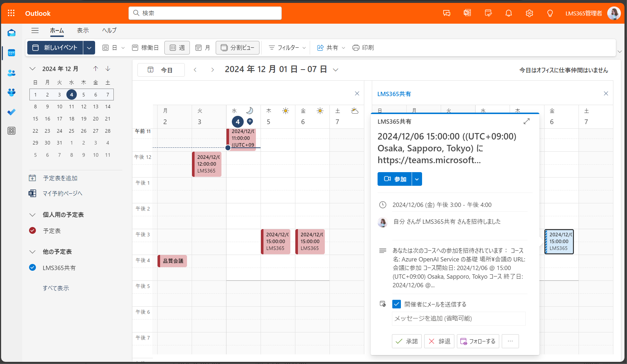Open My Day note icon in header
This screenshot has width=627, height=364.
[x=488, y=13]
